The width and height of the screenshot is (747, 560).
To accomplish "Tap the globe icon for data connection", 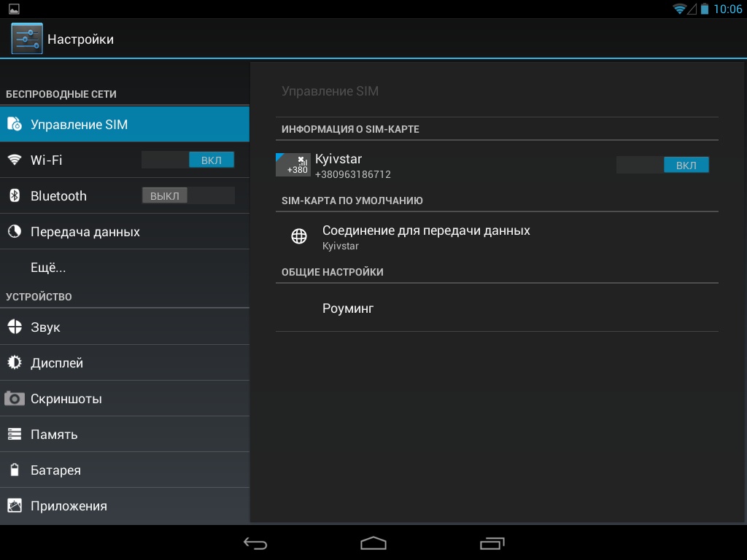I will click(299, 236).
